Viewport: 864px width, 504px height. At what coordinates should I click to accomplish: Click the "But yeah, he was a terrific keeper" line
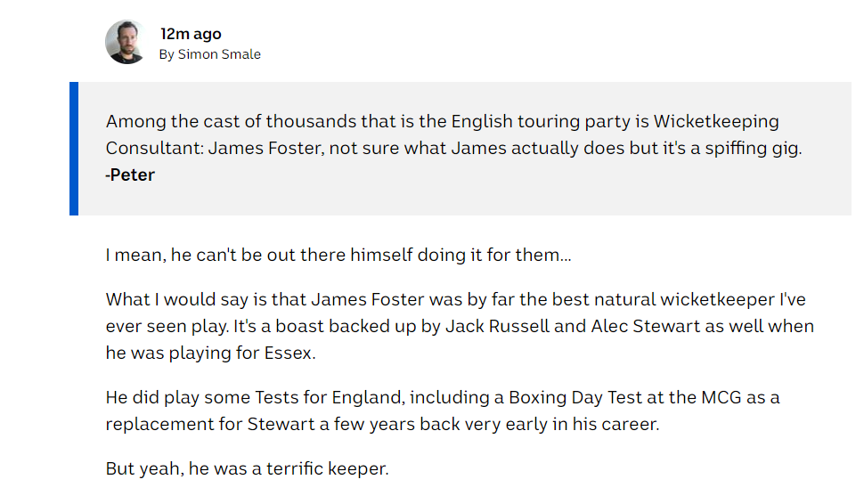coord(247,468)
